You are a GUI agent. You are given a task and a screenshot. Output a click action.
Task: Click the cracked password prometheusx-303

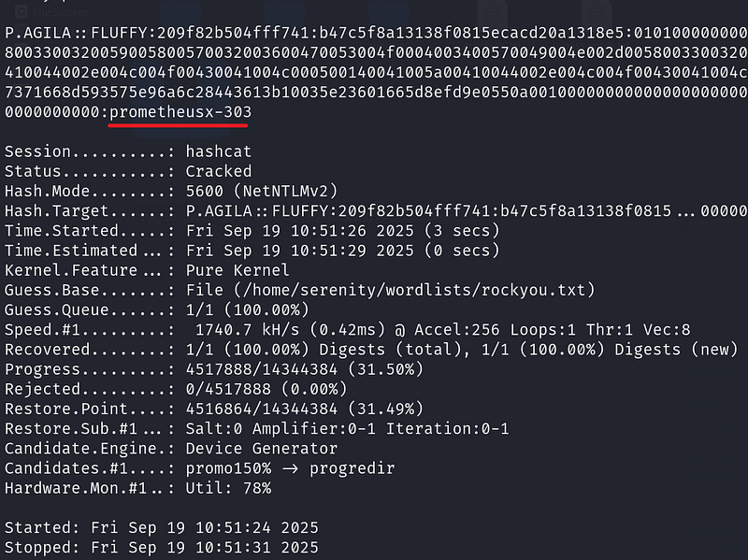click(180, 112)
